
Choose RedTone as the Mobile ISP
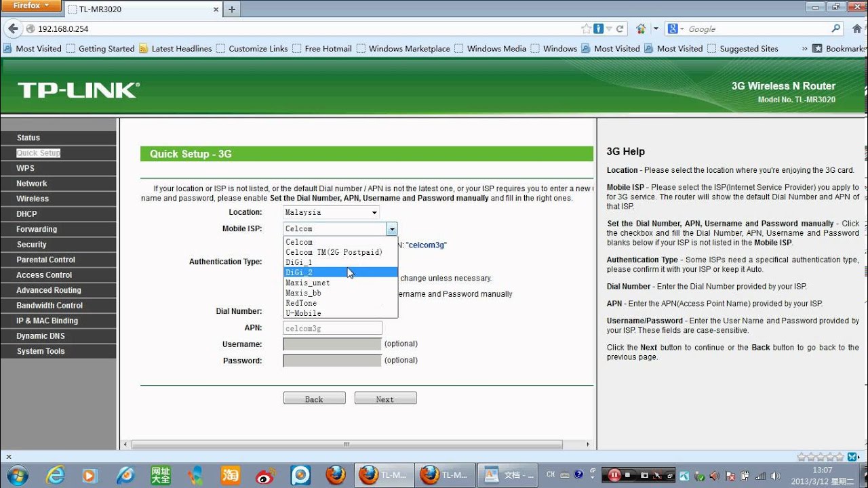[340, 303]
